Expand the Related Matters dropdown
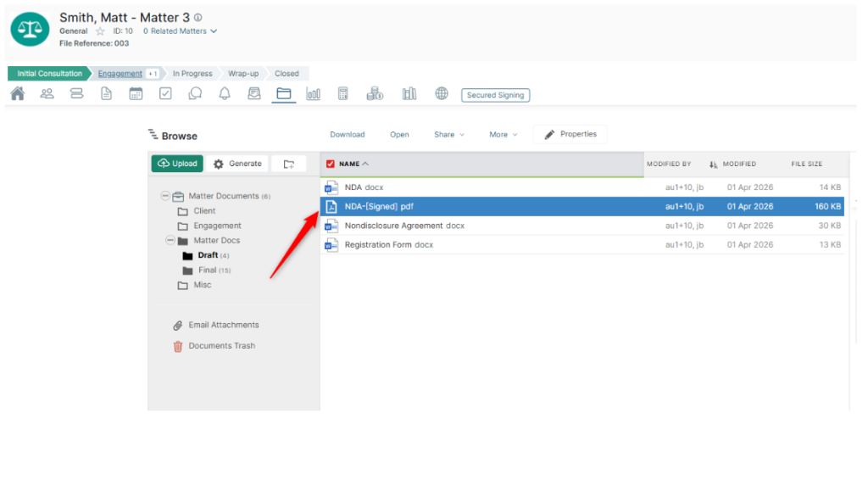Viewport: 868px width, 480px height. tap(181, 31)
